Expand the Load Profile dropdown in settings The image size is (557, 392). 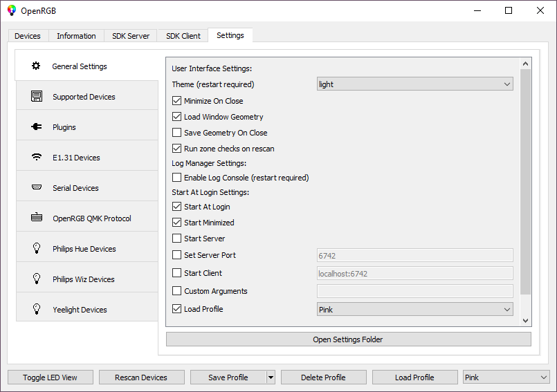pos(414,310)
